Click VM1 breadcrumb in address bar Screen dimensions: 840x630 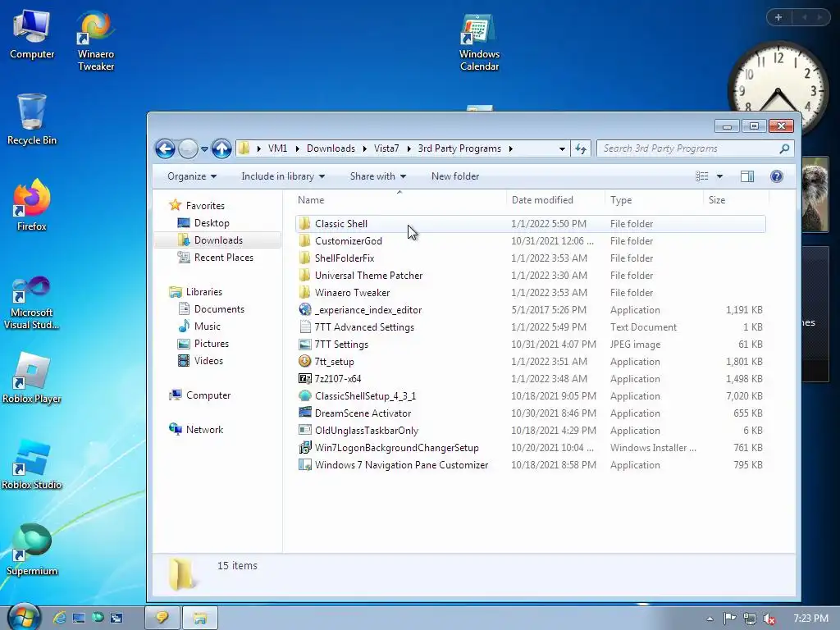(277, 148)
